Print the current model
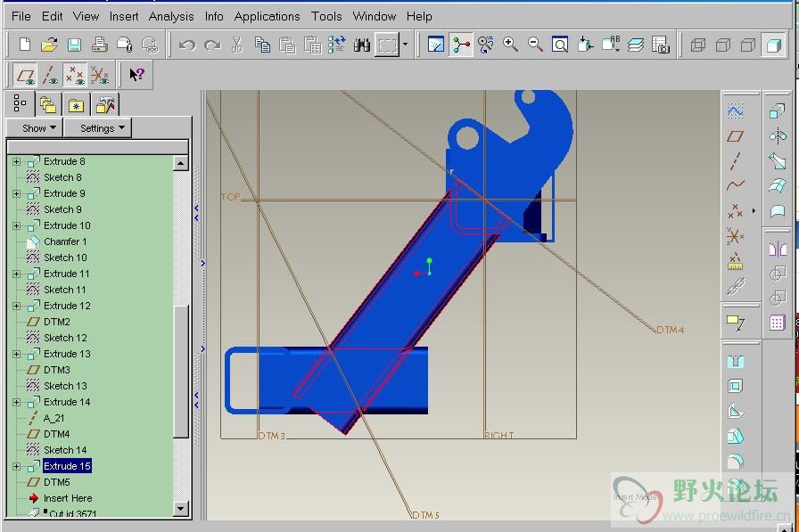 (x=99, y=45)
